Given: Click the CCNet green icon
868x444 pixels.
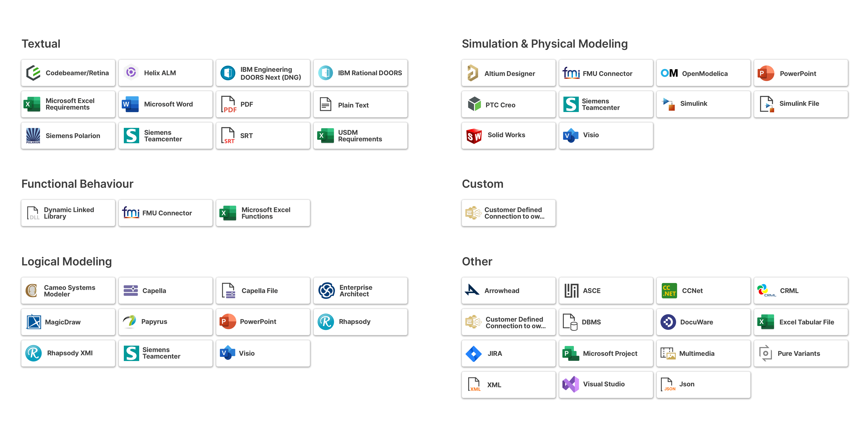Looking at the screenshot, I should 669,290.
